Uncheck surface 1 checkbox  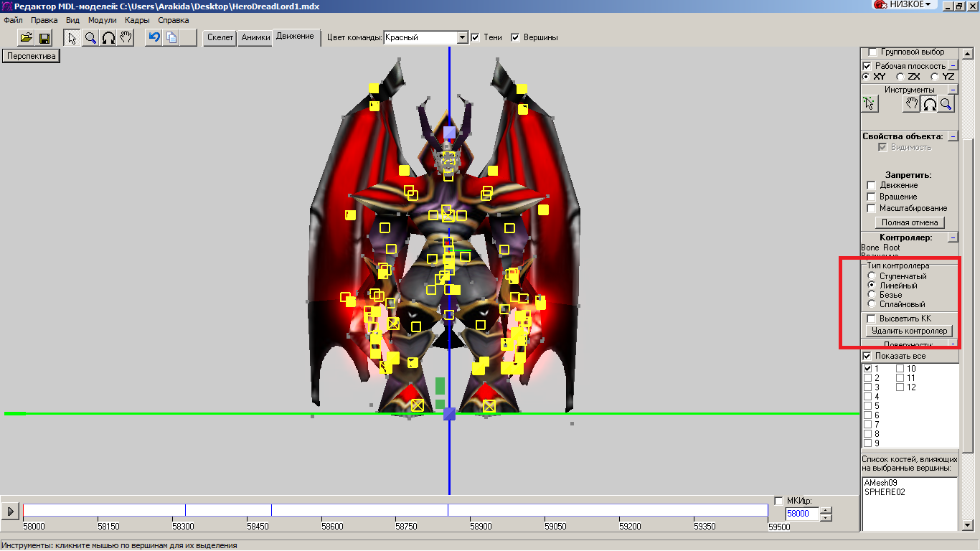(x=868, y=369)
